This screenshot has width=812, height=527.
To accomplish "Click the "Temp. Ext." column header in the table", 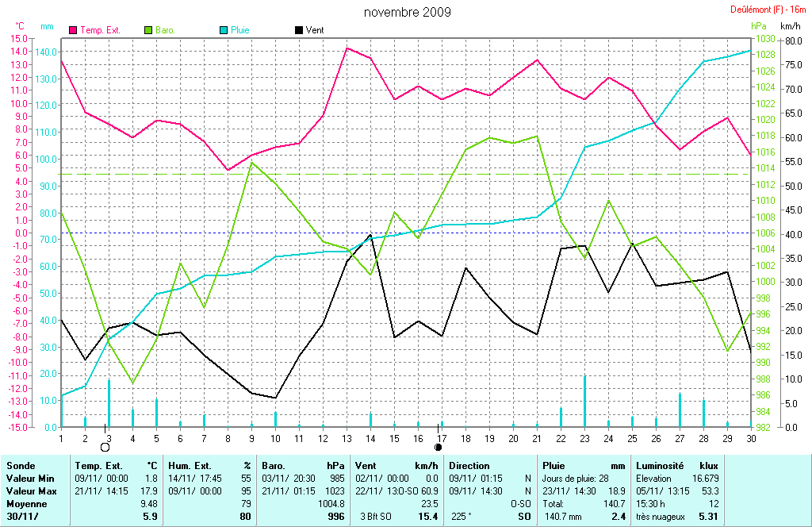I will [x=97, y=466].
